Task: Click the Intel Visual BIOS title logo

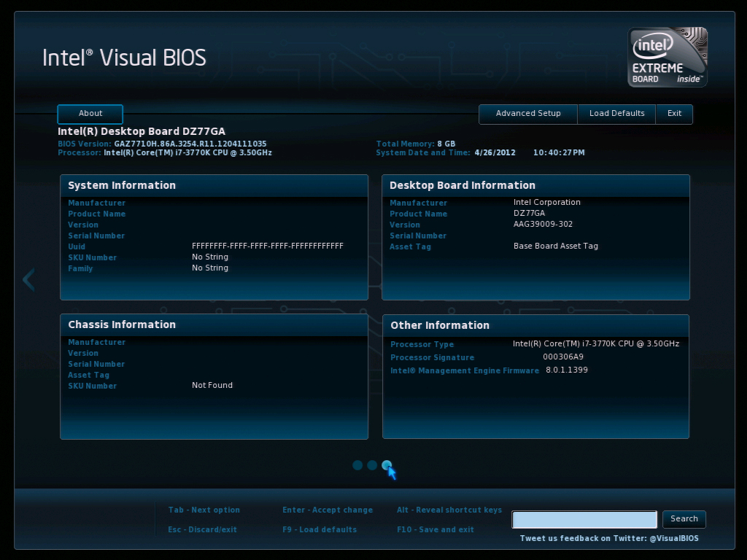Action: click(124, 58)
